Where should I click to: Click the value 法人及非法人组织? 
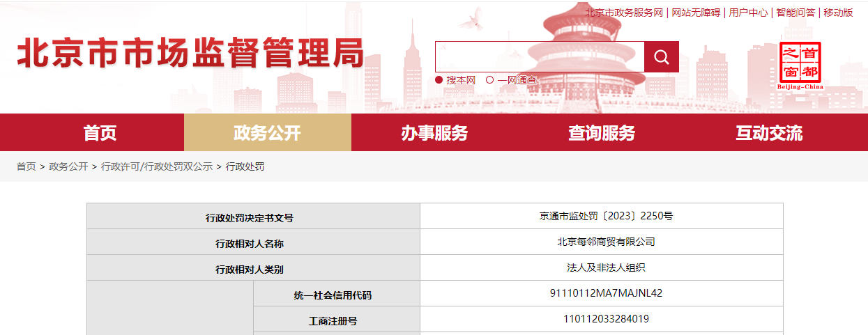(x=606, y=267)
